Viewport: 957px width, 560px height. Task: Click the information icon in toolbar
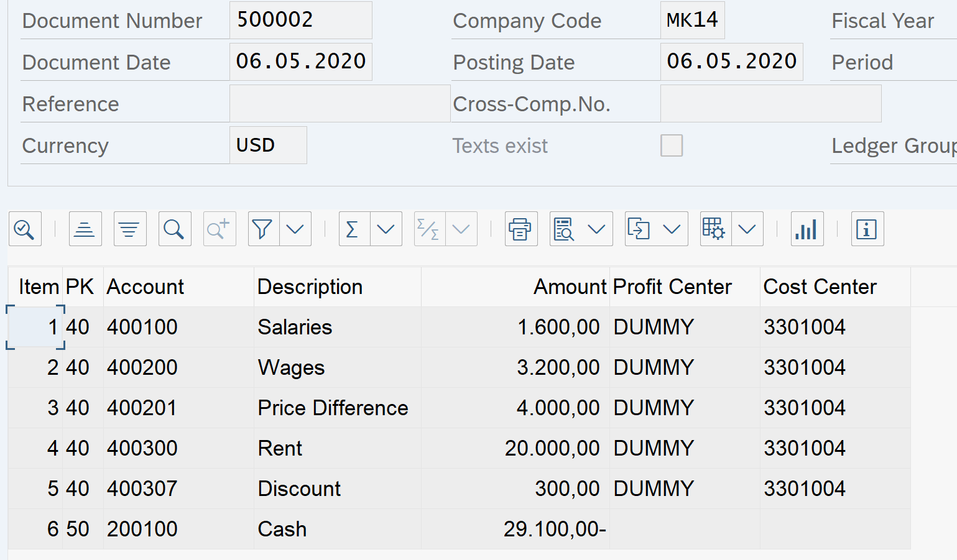pyautogui.click(x=867, y=229)
